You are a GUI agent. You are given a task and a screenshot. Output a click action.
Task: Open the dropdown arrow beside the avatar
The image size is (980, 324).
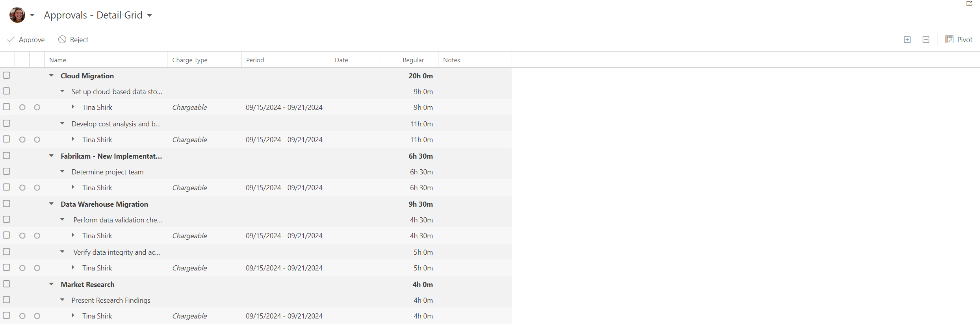(32, 15)
